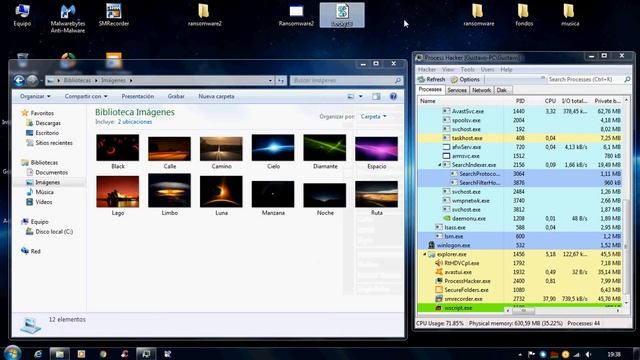Open Hacker menu in Process Hacker

click(x=427, y=69)
